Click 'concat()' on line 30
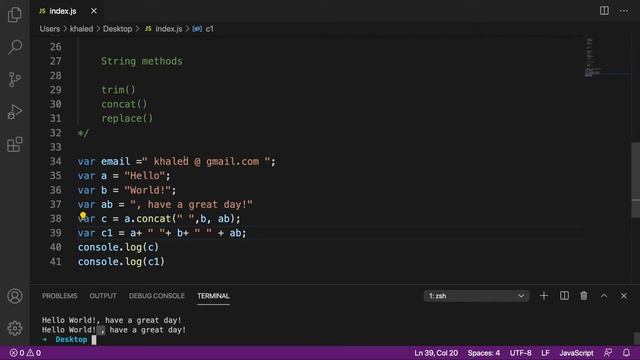This screenshot has height=360, width=640. point(124,104)
